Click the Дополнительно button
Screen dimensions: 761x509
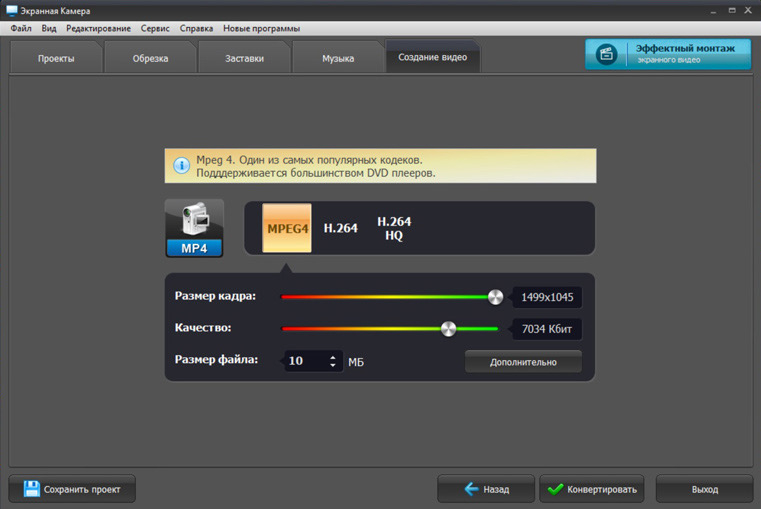pyautogui.click(x=523, y=362)
